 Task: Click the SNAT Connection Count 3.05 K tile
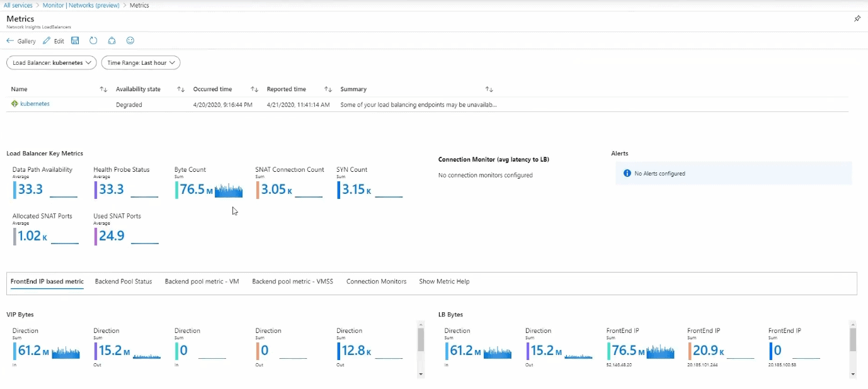(x=289, y=183)
